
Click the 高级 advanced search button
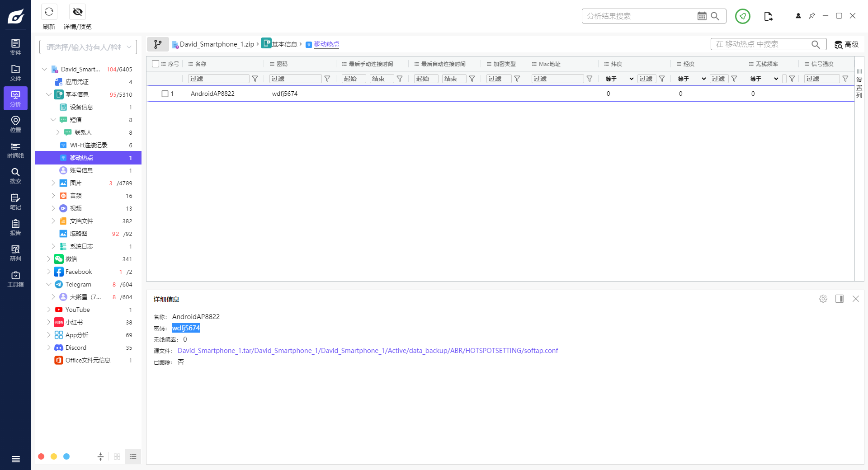846,44
